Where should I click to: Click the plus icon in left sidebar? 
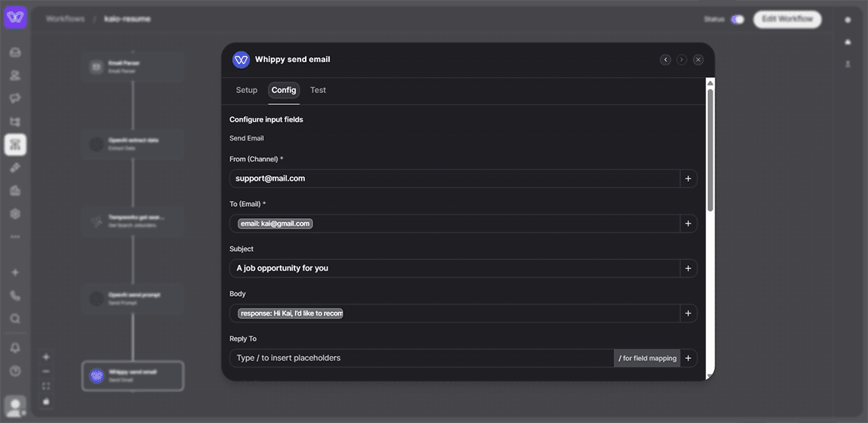15,273
